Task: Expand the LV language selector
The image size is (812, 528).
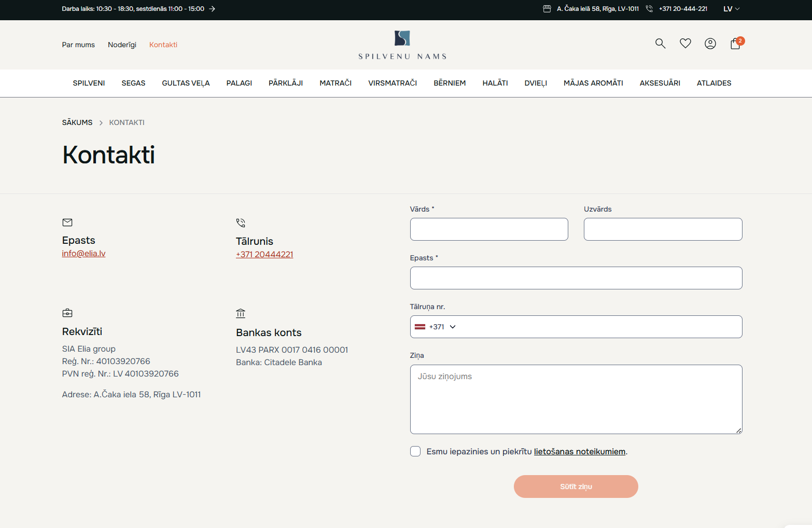Action: [731, 9]
